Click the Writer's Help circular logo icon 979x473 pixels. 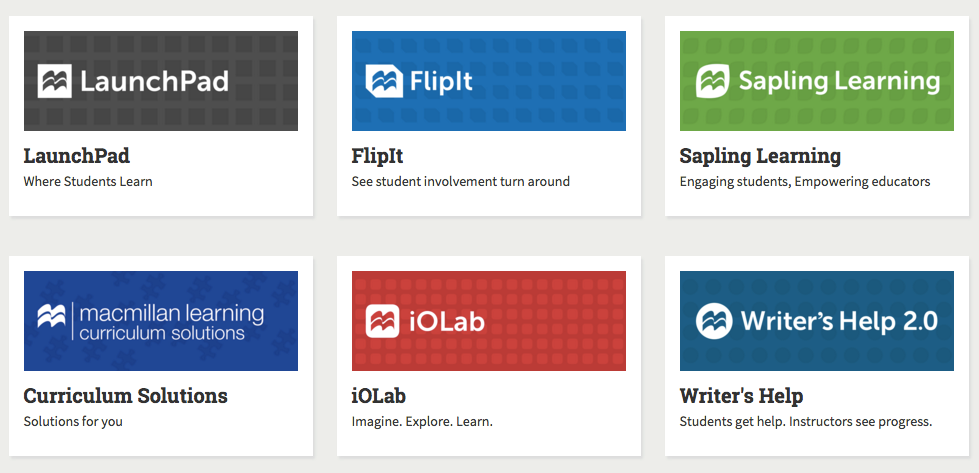(x=715, y=321)
